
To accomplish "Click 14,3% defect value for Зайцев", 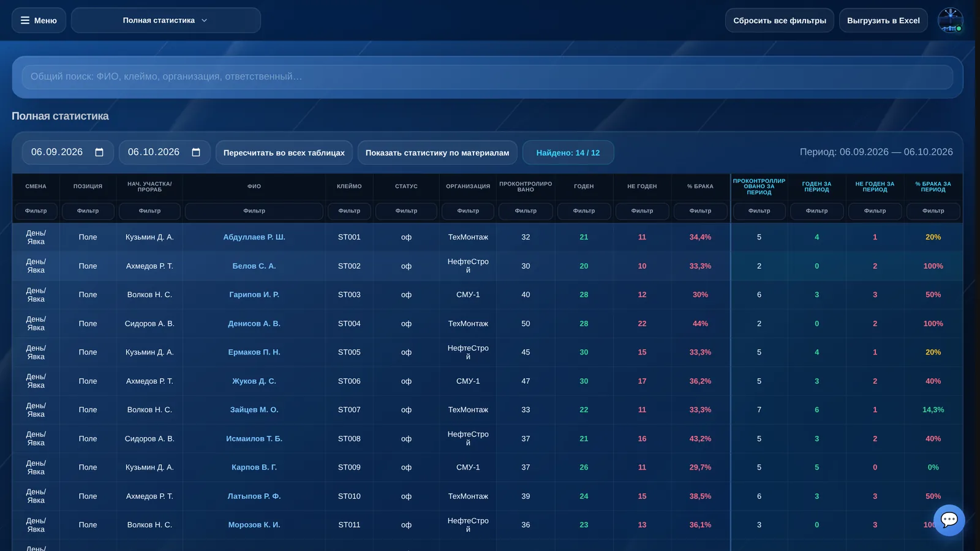I will pyautogui.click(x=933, y=410).
